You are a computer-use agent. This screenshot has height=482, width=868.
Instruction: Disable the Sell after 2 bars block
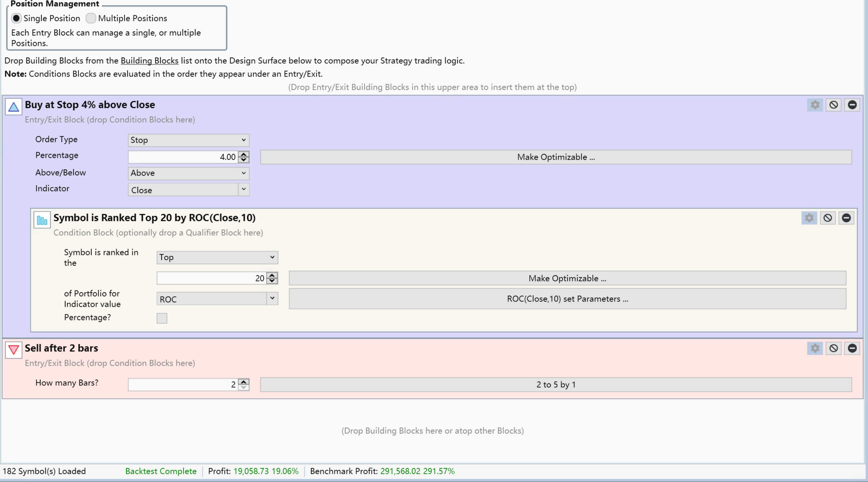point(833,348)
